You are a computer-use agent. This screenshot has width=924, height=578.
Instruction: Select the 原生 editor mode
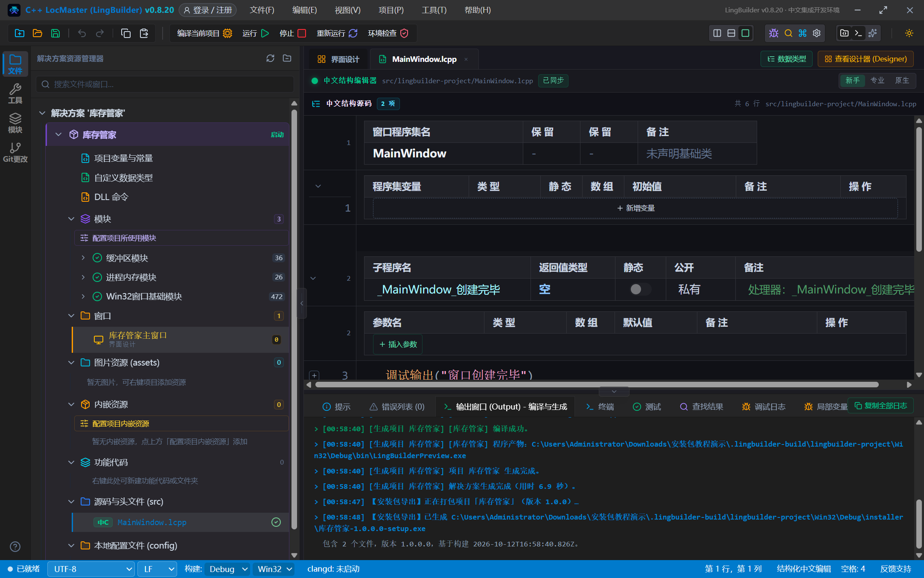pos(902,81)
